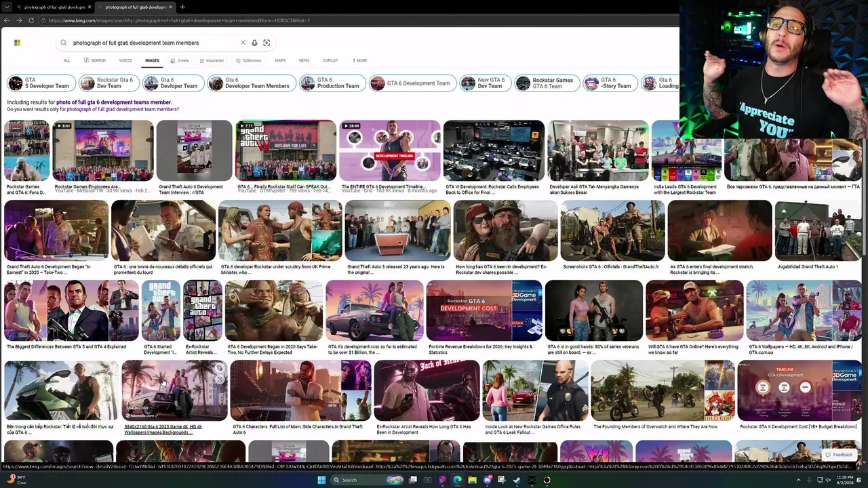
Task: Open 'GTA 6 Characters: Full List' image
Action: coord(300,390)
